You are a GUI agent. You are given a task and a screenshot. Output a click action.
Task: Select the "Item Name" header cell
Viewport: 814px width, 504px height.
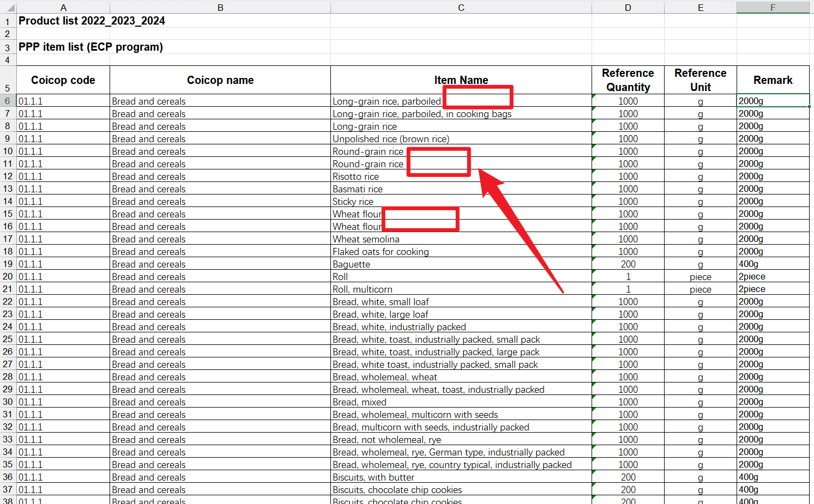461,80
